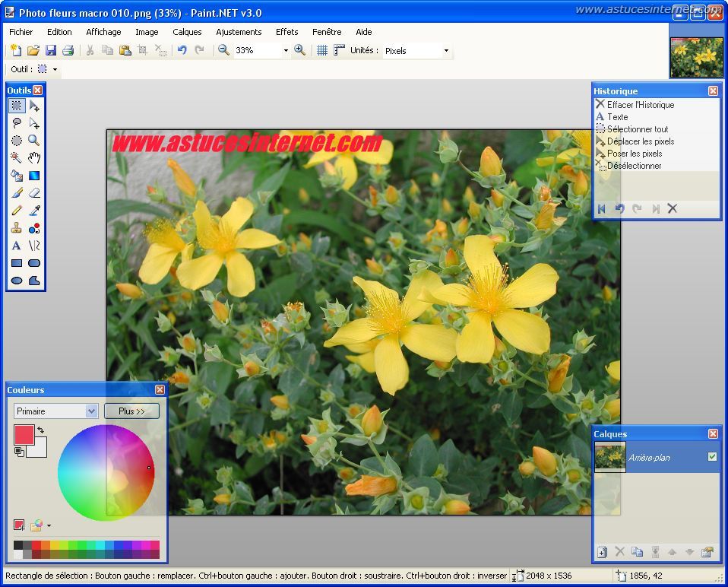
Task: Click the primary red color swatch
Action: (23, 434)
